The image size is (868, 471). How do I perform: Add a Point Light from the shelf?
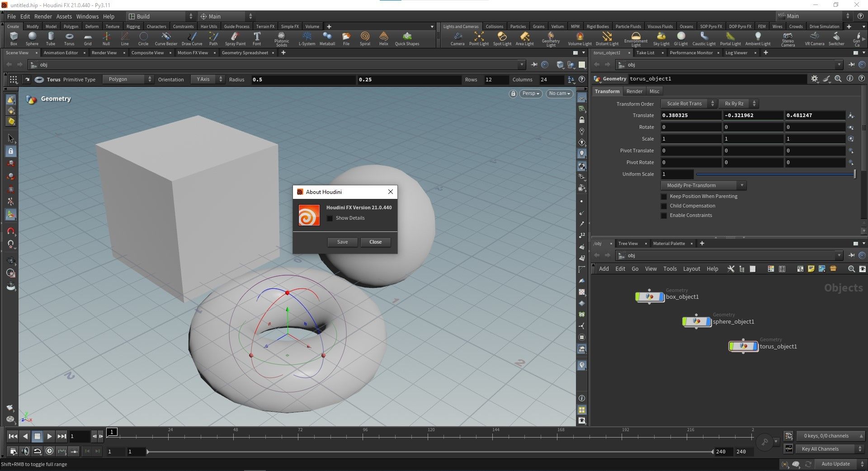[478, 38]
